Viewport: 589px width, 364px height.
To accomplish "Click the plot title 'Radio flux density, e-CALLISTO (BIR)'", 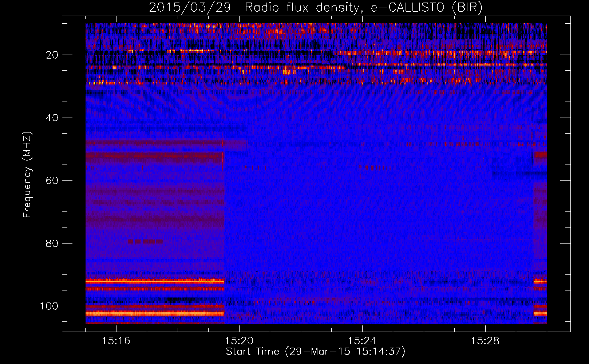I will click(364, 8).
